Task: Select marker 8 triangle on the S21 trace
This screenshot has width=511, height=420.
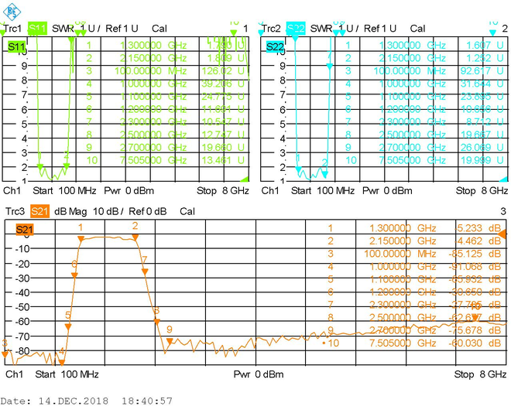Action: pos(156,322)
